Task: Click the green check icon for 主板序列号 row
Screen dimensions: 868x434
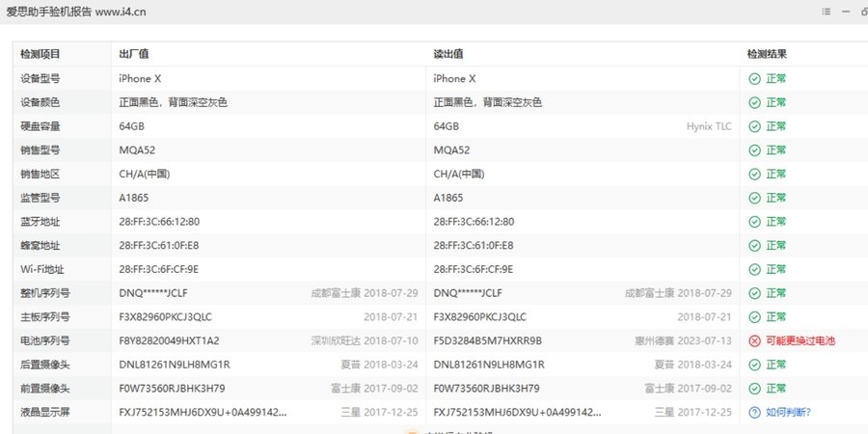Action: [x=754, y=316]
